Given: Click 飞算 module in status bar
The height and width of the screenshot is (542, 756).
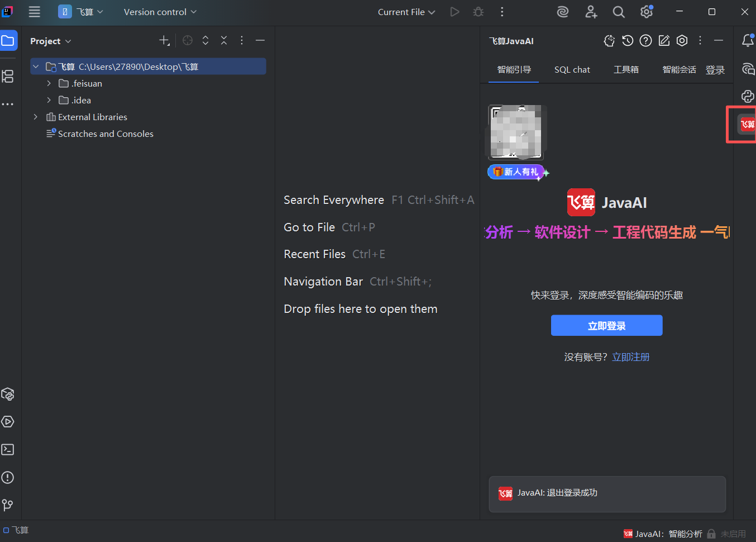Looking at the screenshot, I should 16,530.
